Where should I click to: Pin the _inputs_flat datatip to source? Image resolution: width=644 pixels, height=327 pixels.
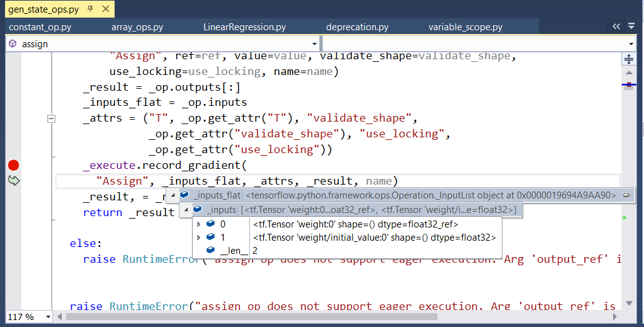[x=626, y=195]
